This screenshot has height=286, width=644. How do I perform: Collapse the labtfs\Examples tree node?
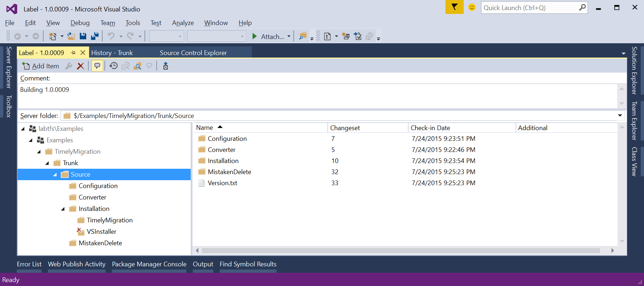(x=23, y=129)
